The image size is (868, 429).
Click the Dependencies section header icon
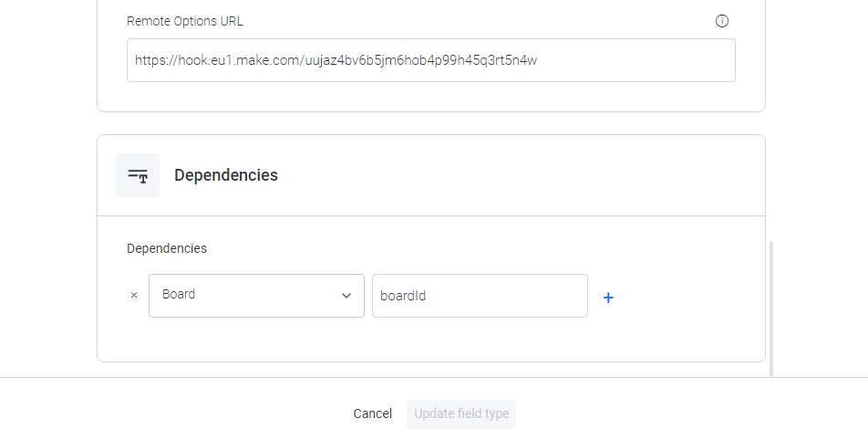click(x=138, y=175)
